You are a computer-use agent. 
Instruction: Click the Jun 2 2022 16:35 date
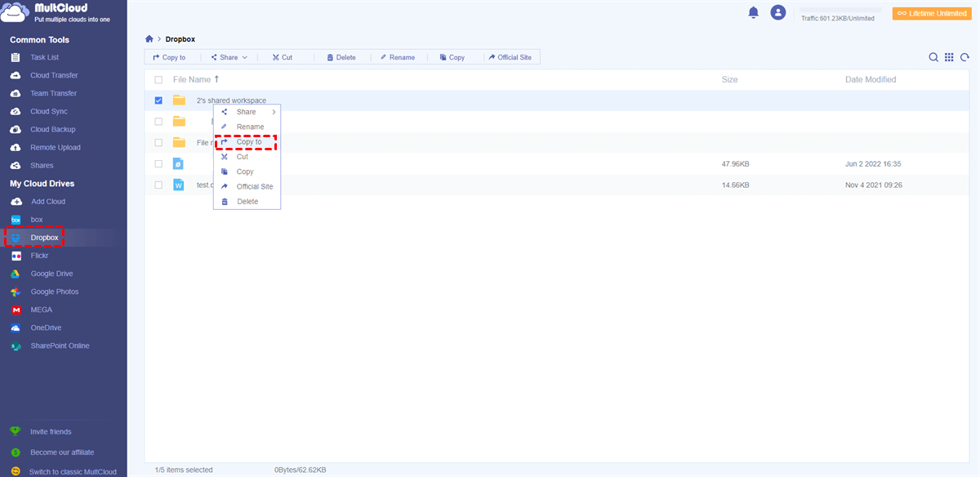pos(873,163)
